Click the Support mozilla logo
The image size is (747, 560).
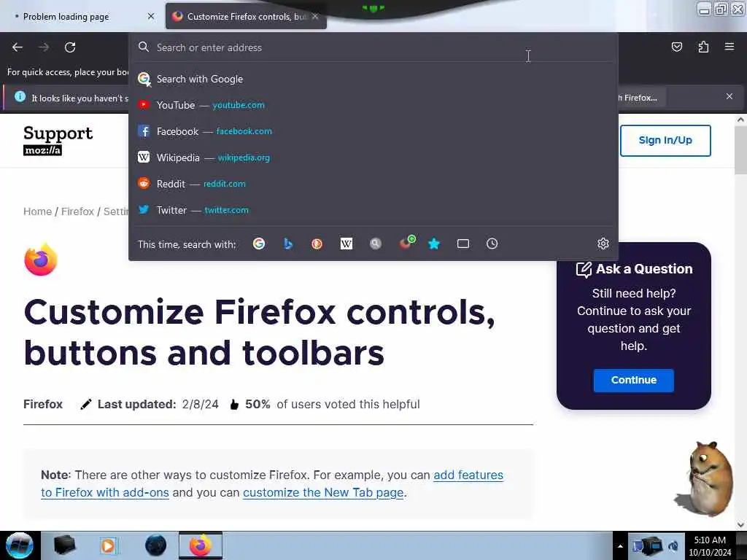click(58, 140)
